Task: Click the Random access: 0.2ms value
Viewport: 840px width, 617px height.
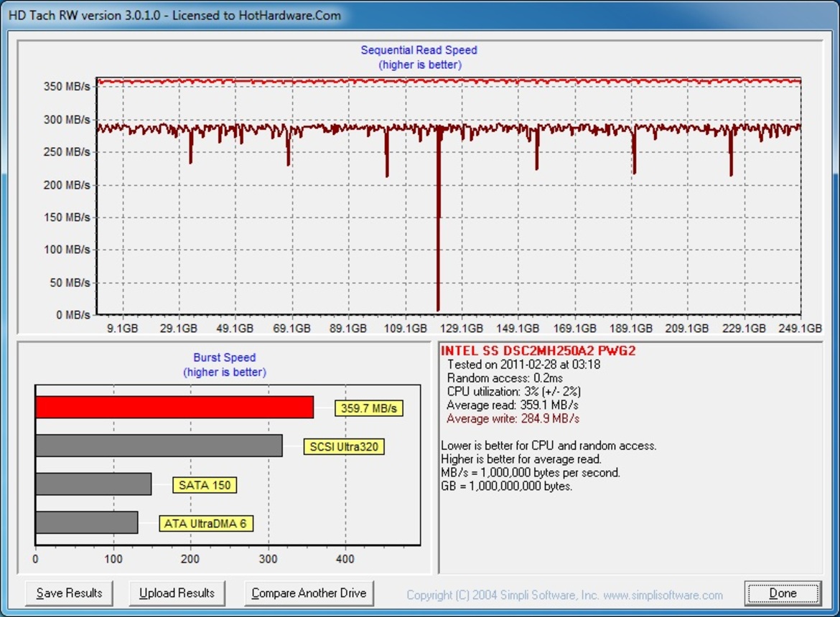Action: (505, 378)
